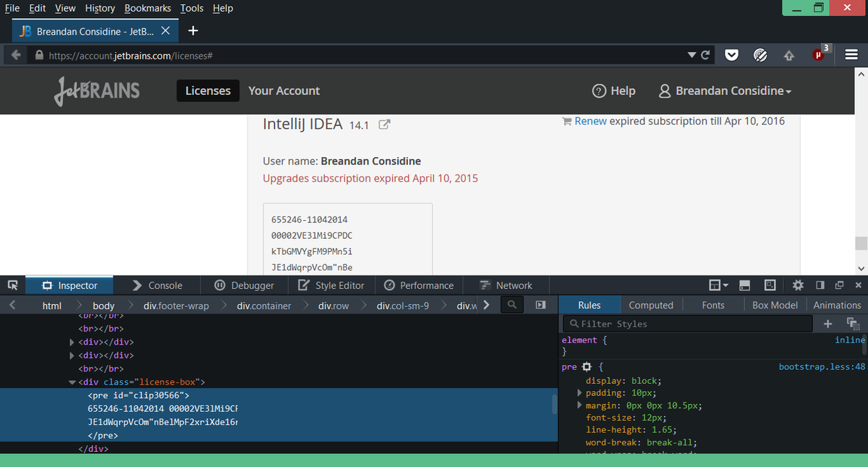The height and width of the screenshot is (467, 868).
Task: Open the Performance tab
Action: tap(418, 285)
